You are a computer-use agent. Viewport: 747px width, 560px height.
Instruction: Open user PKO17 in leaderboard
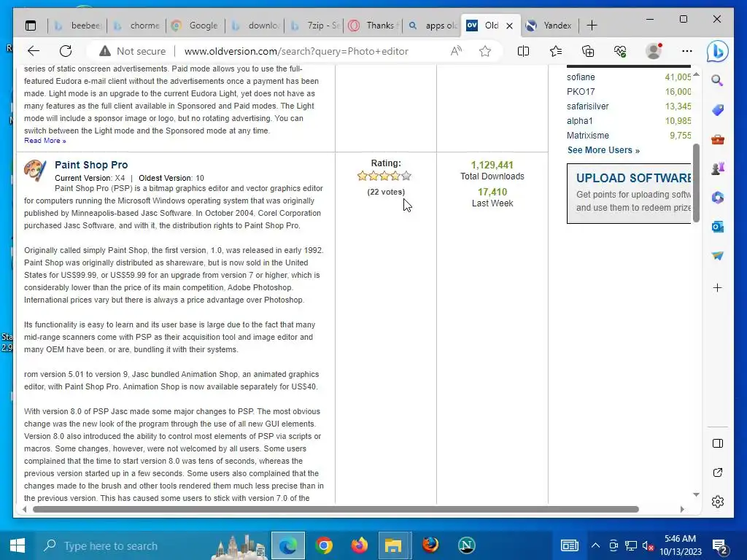581,91
